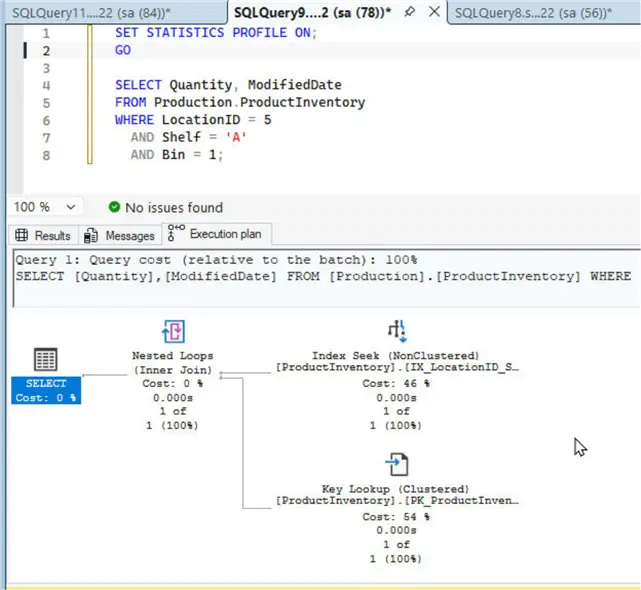Click the Execution plan tab icon

click(176, 233)
